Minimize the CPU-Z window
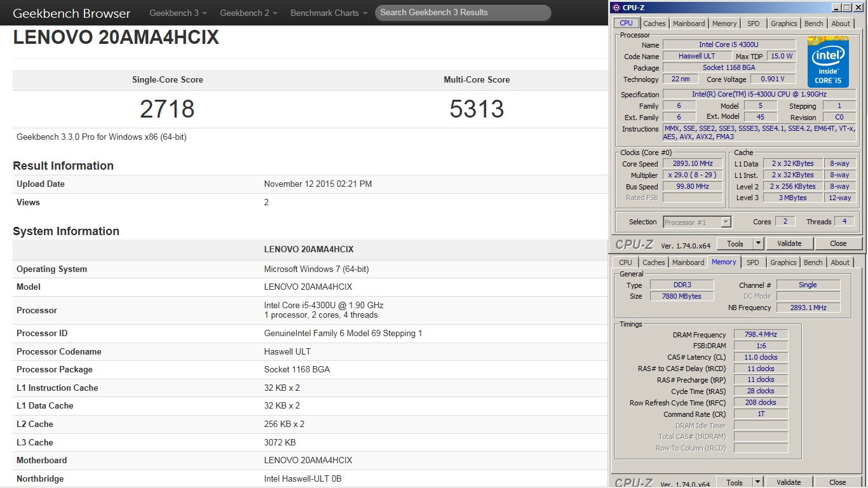868x488 pixels. point(836,8)
